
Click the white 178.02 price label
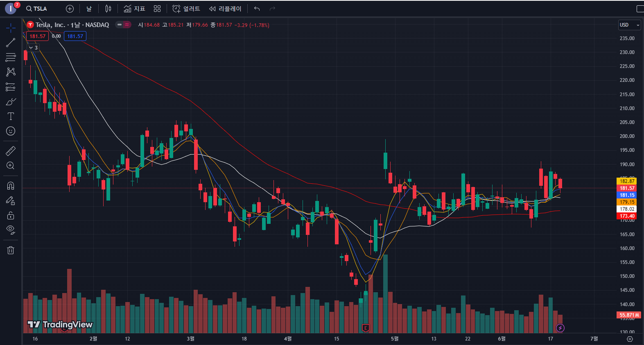point(627,209)
